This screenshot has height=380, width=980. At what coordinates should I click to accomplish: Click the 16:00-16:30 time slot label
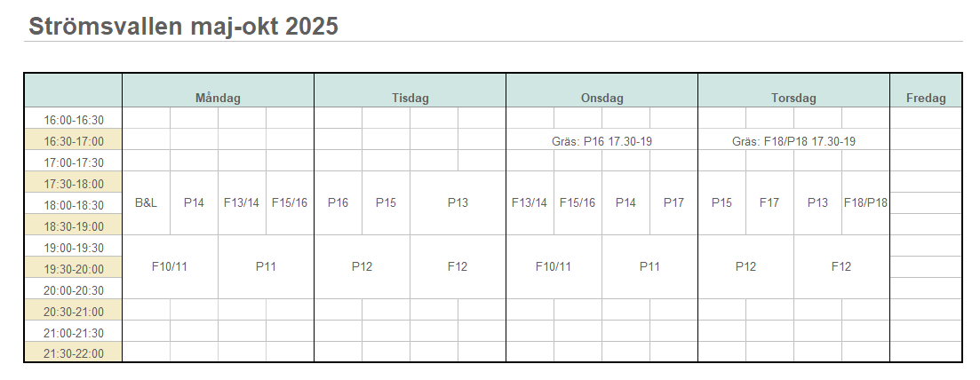(x=73, y=120)
